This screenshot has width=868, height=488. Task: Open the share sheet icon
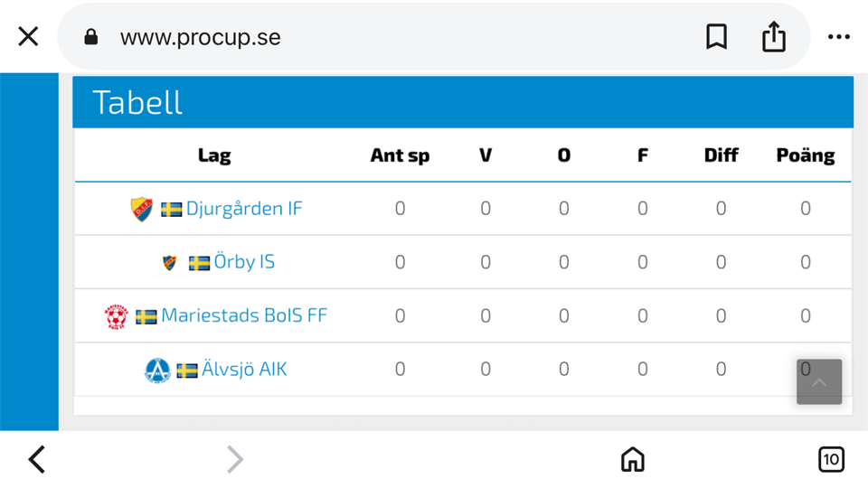[x=774, y=37]
